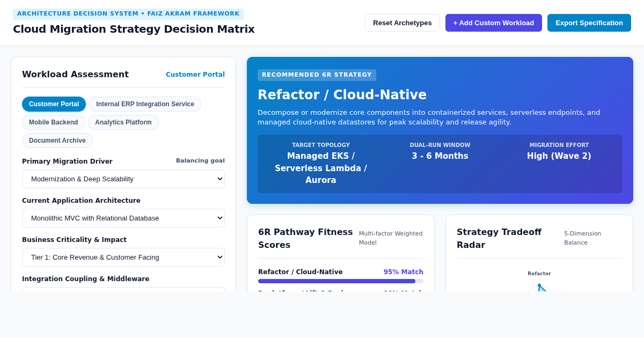Viewport: 644px width, 338px height.
Task: Click the Refactor radar axis label
Action: click(539, 274)
